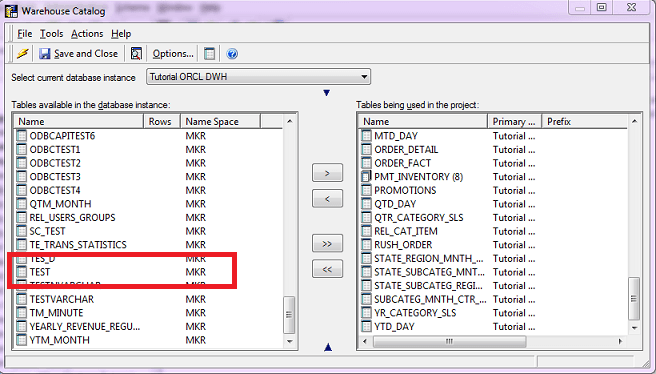Select QTR_CATEGORY_SLS in project tables
This screenshot has height=374, width=656.
click(419, 217)
